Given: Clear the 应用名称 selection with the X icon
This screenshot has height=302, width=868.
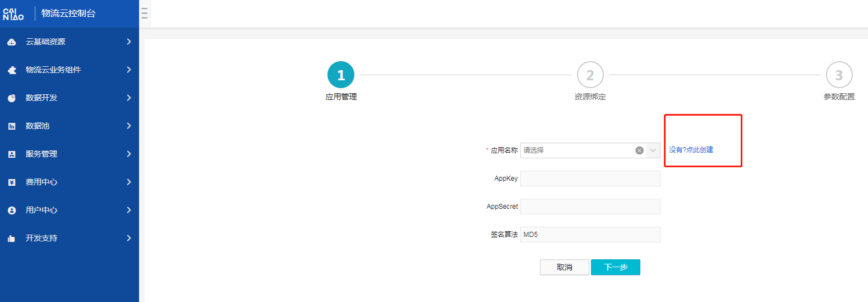Looking at the screenshot, I should (x=639, y=150).
